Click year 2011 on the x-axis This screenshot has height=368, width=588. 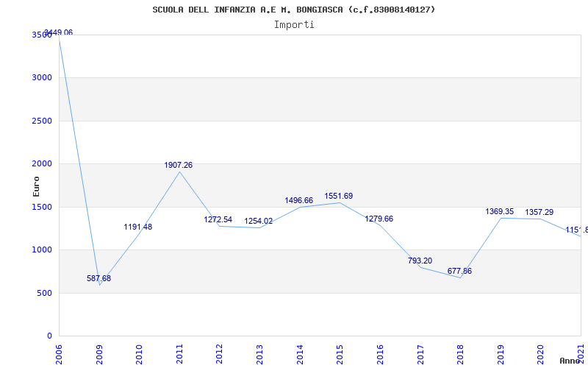tap(179, 354)
